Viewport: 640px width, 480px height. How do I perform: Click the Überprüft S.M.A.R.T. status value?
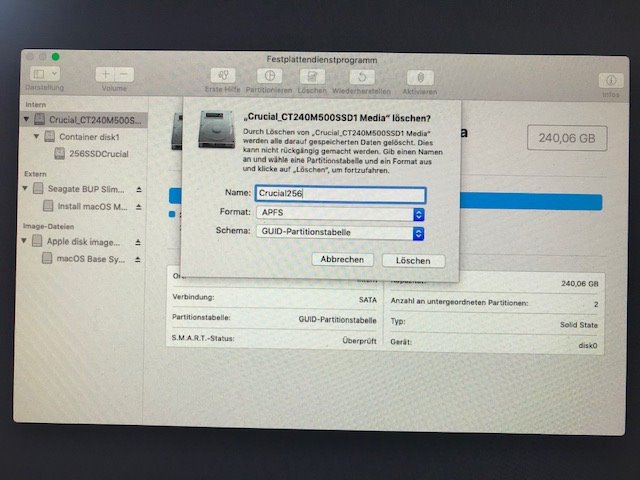360,341
